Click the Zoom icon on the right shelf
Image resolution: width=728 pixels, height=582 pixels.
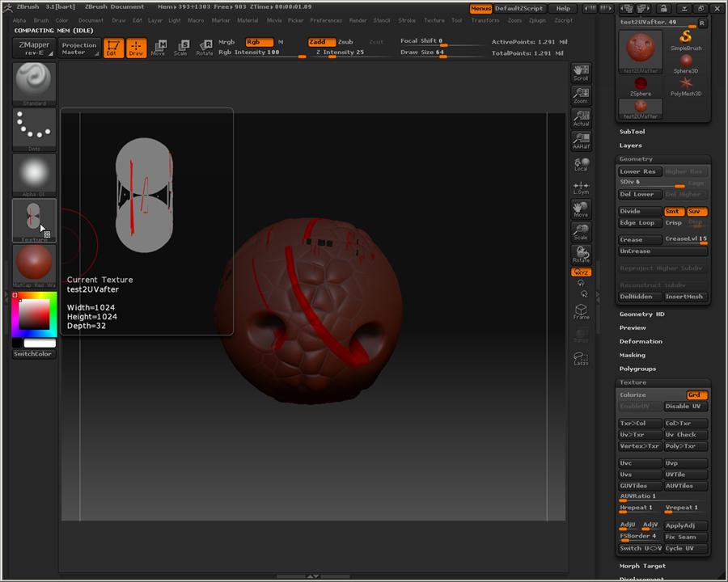pos(580,96)
